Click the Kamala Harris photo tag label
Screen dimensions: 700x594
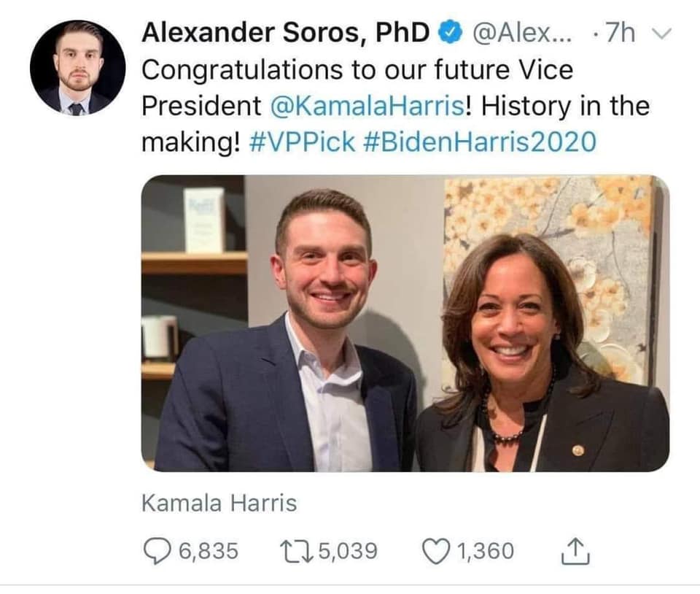[219, 504]
